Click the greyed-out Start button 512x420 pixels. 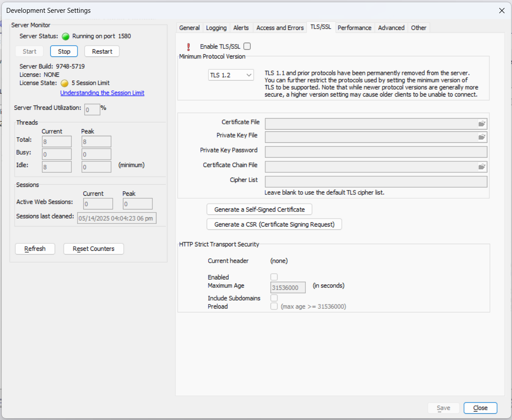(x=30, y=51)
